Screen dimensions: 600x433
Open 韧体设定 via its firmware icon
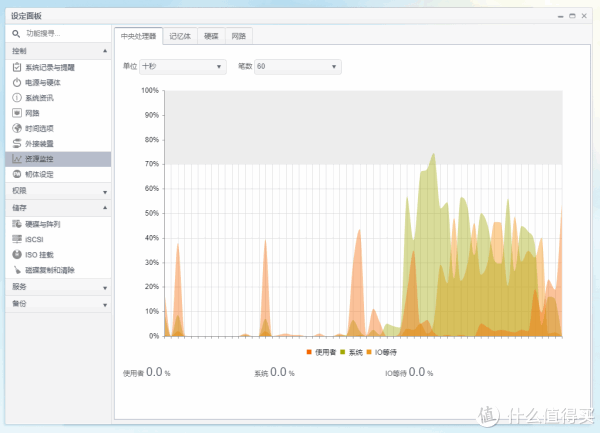(x=17, y=174)
